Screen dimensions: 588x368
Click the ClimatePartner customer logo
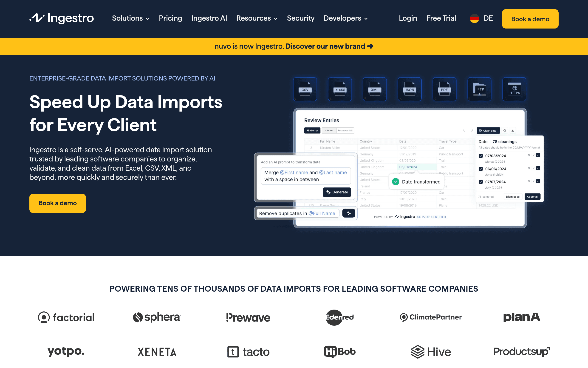tap(431, 317)
